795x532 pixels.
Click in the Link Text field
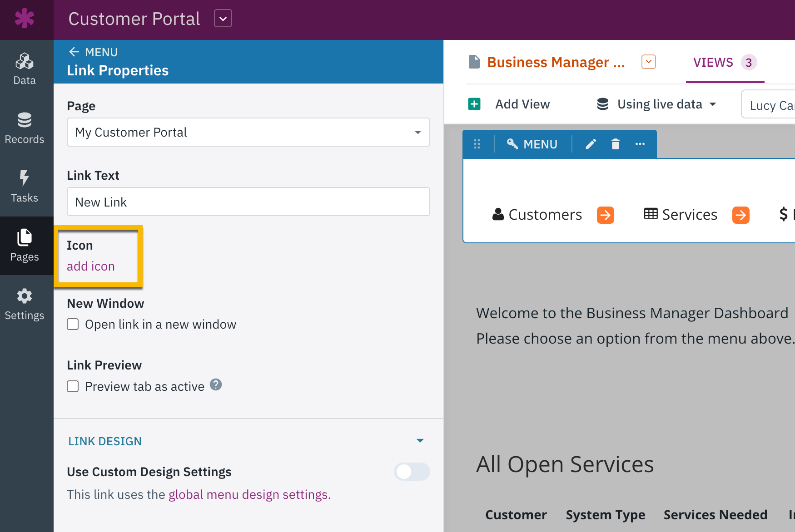(x=248, y=202)
